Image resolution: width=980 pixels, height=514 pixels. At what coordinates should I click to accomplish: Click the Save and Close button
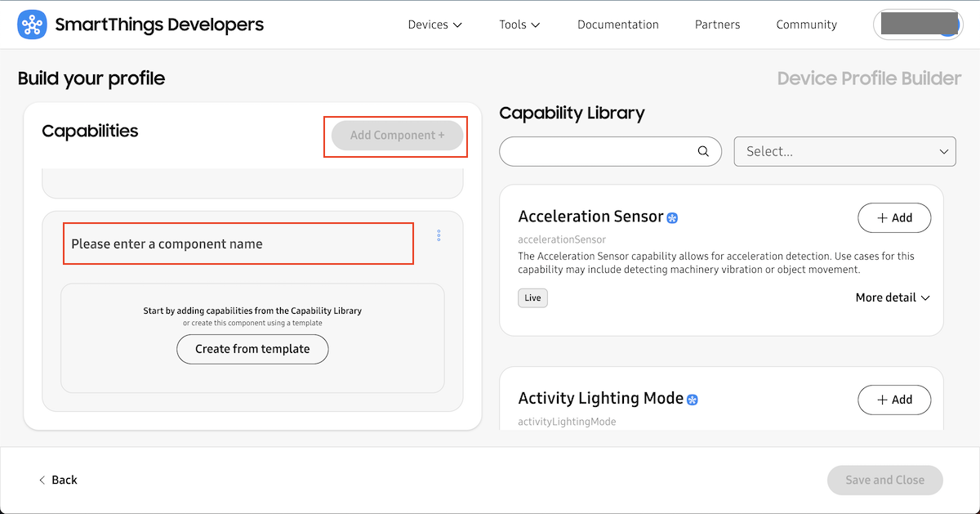point(885,480)
